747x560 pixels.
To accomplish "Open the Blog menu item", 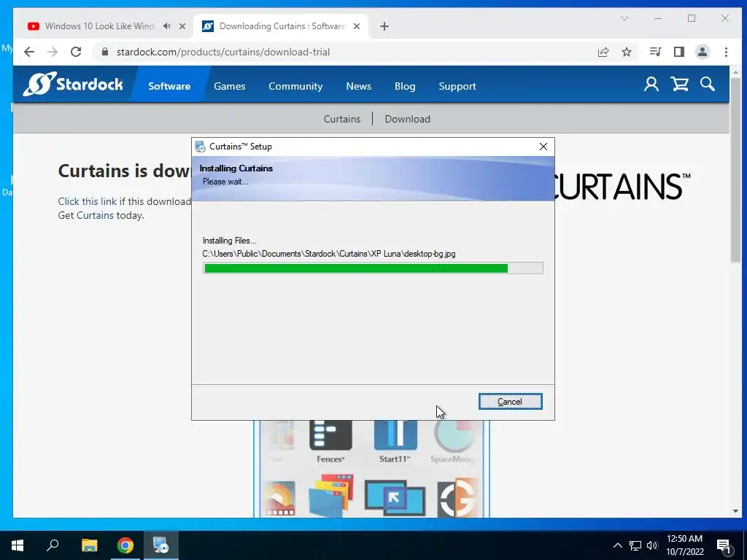I will [x=405, y=86].
